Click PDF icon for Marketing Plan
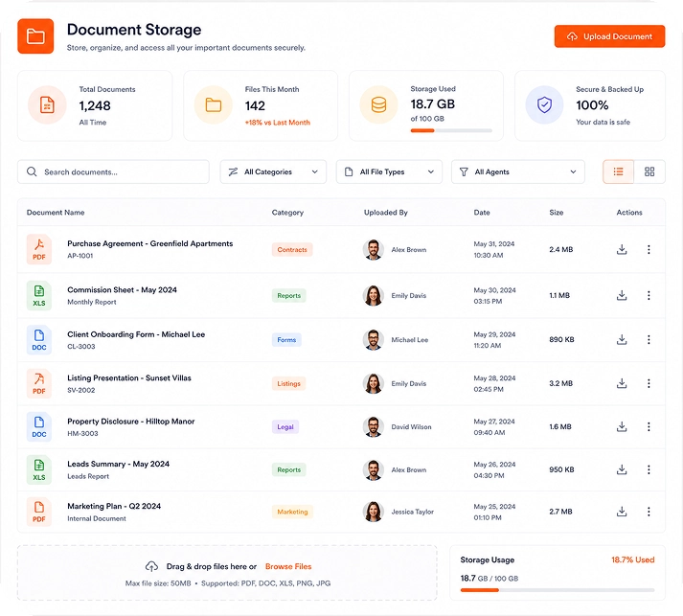Screen dimensions: 683x616 (x=39, y=512)
